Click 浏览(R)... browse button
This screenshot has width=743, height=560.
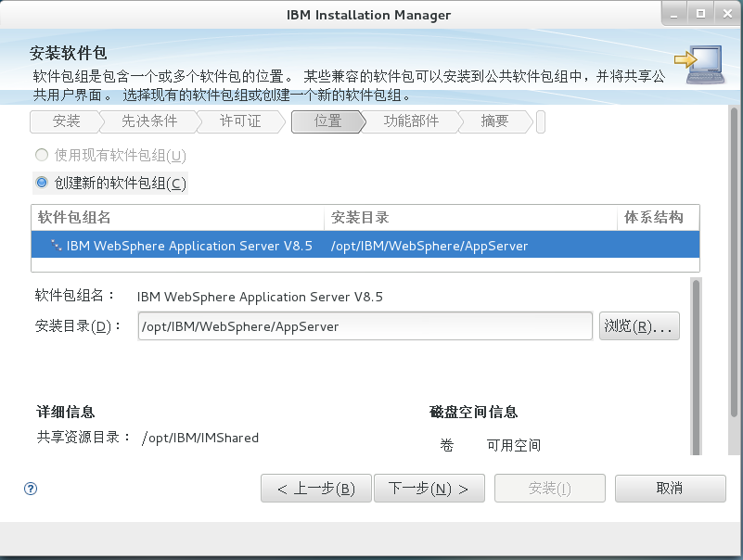pos(639,326)
